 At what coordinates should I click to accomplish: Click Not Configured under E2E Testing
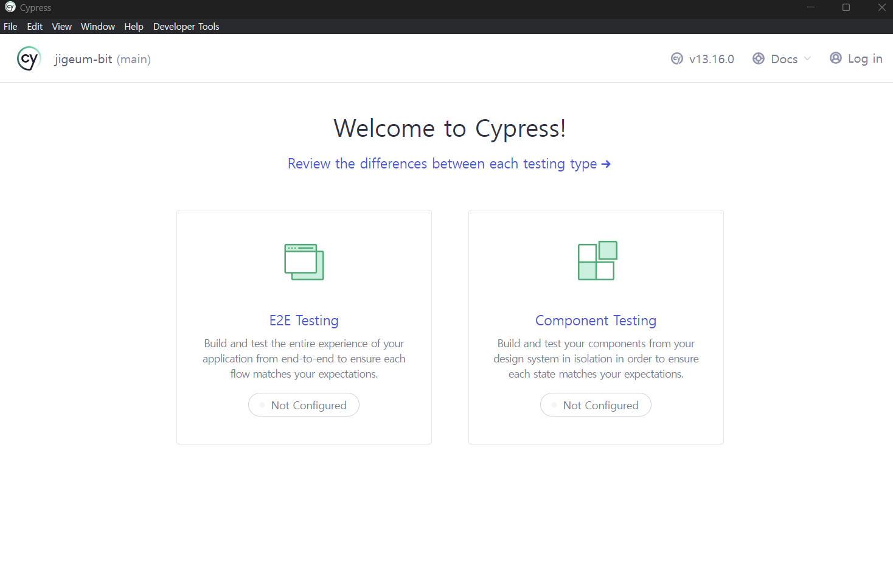coord(304,405)
